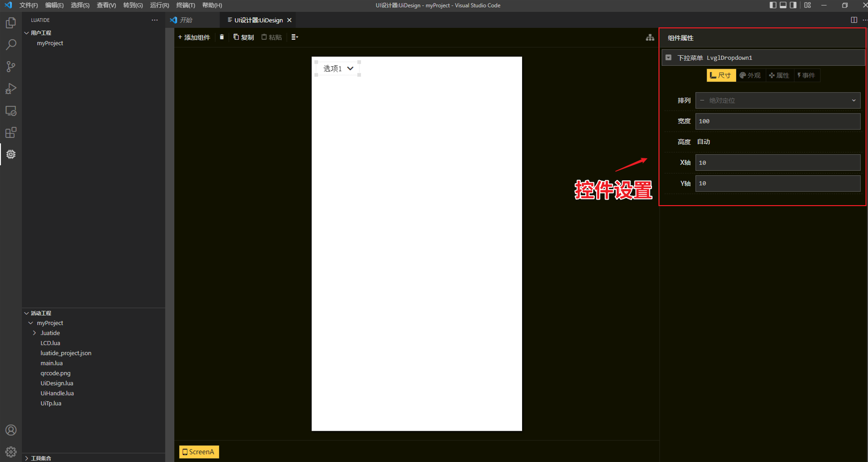Click the ScreenA button at the bottom
Viewport: 868px width, 462px height.
point(199,452)
